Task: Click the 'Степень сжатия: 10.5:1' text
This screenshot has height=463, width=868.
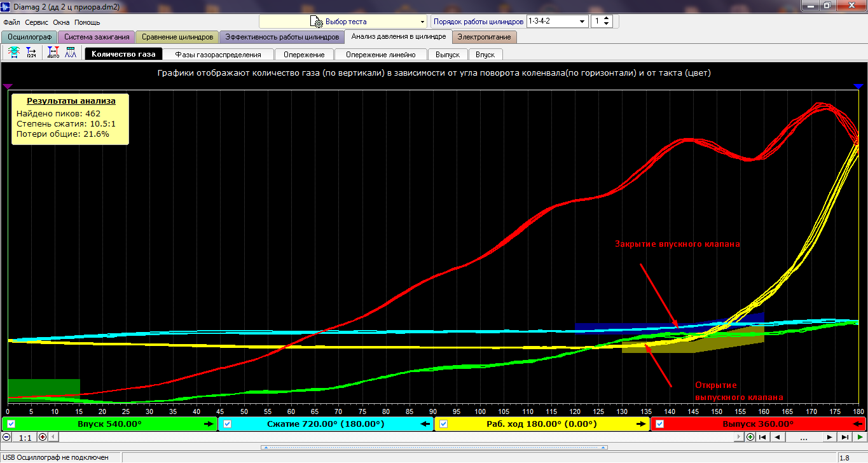Action: (x=65, y=123)
